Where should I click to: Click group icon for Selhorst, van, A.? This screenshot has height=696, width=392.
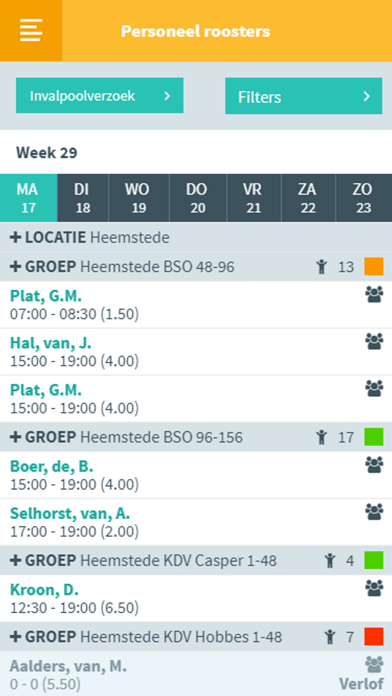coord(374,512)
